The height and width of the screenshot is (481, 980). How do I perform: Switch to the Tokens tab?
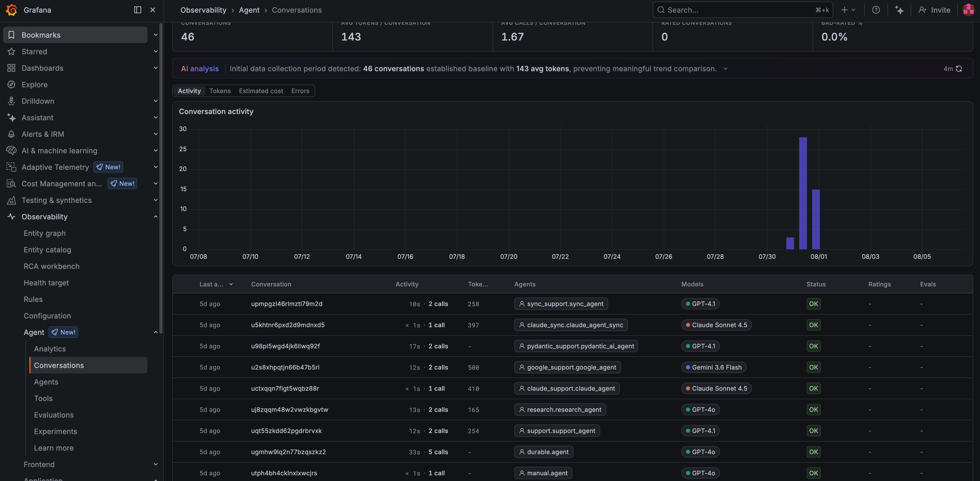coord(220,91)
